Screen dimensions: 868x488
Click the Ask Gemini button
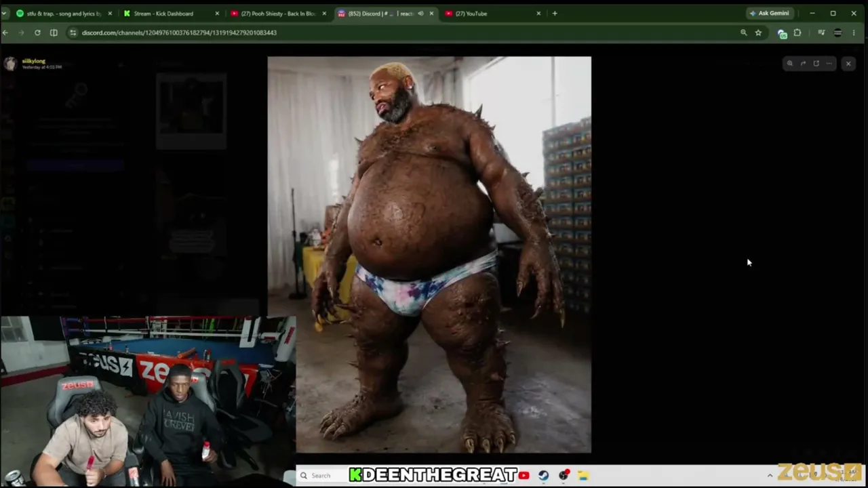(770, 14)
